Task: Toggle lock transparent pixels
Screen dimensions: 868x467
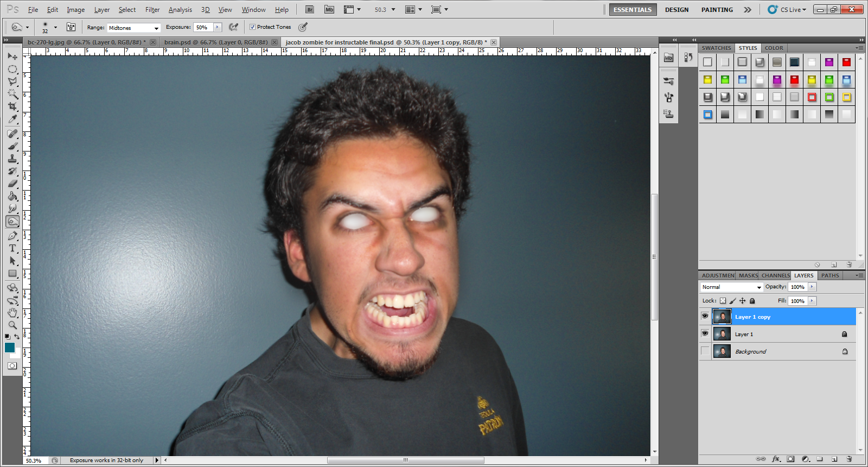Action: click(x=723, y=301)
